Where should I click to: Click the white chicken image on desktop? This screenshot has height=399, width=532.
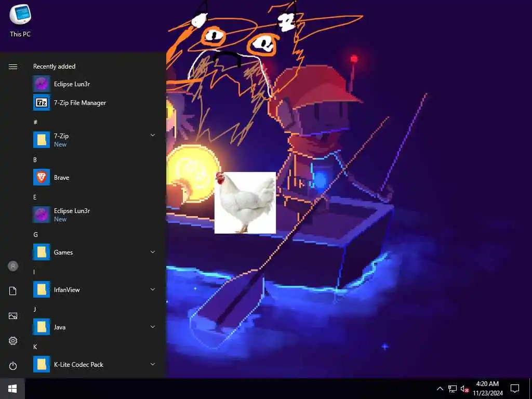tap(245, 203)
